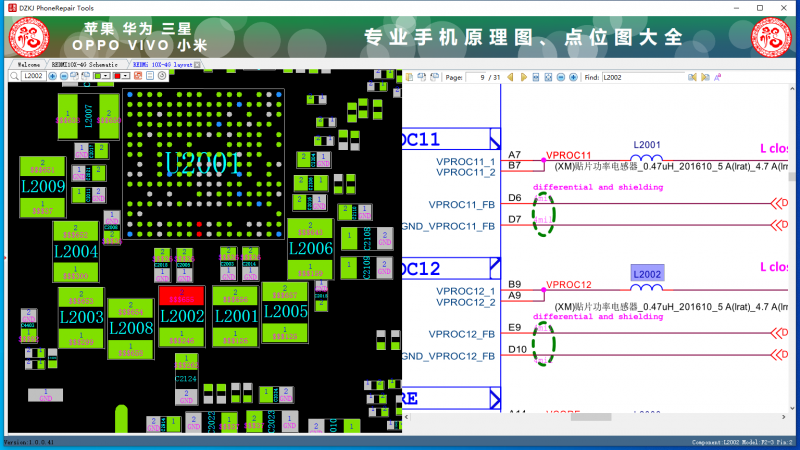Click the schematic zoom in icon

point(573,77)
